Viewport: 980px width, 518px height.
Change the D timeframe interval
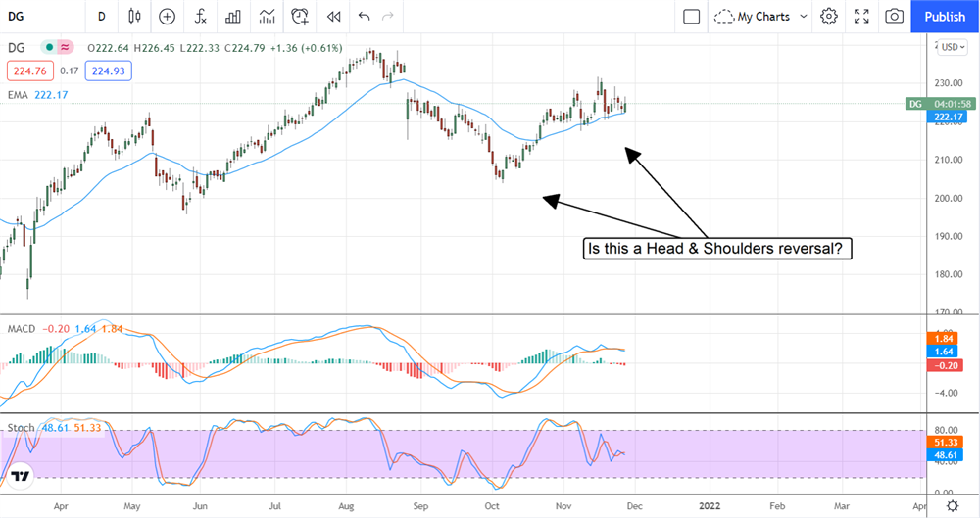pyautogui.click(x=102, y=16)
